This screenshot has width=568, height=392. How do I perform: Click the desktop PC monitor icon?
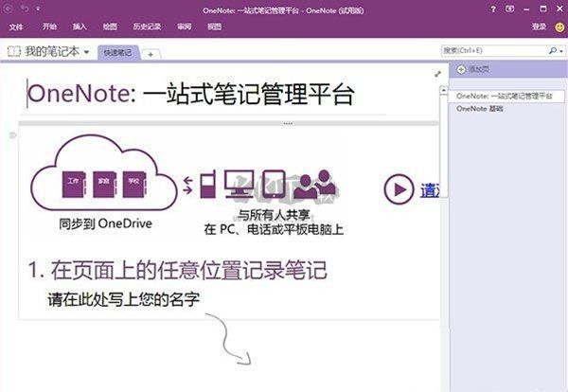pyautogui.click(x=240, y=184)
